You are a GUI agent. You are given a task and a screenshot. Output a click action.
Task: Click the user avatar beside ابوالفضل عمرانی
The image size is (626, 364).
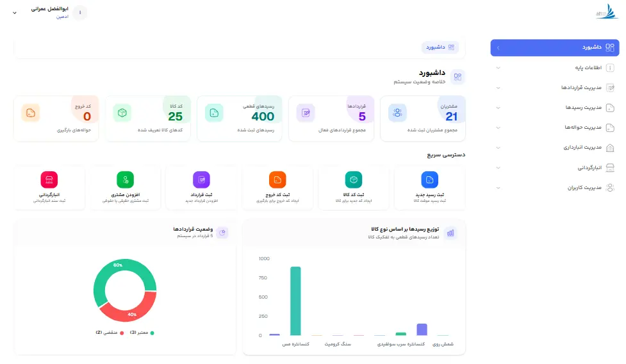click(80, 13)
